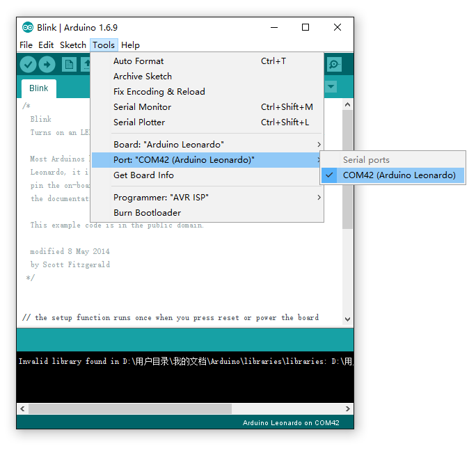476x453 pixels.
Task: Expand the Board "Arduino Leonardo" submenu
Action: (207, 145)
